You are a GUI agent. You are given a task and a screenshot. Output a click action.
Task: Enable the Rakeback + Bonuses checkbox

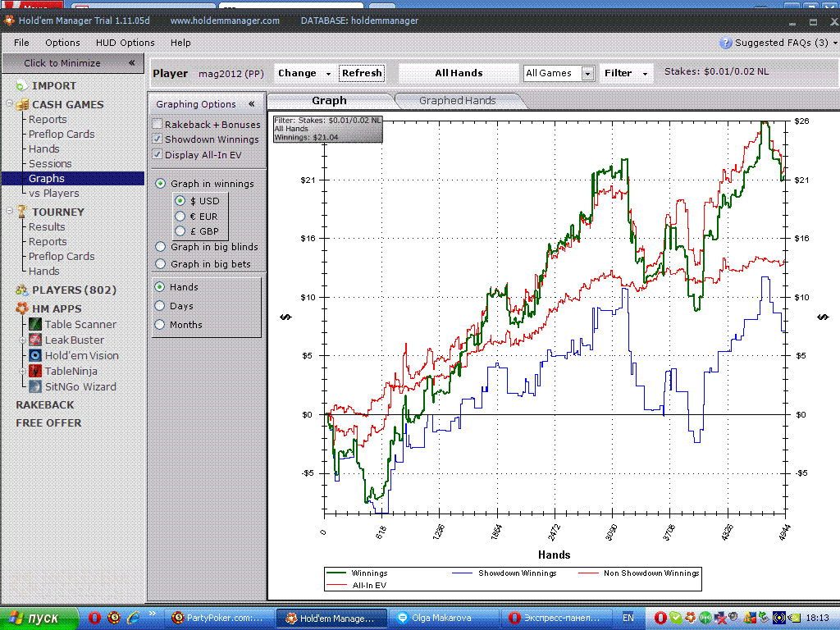click(157, 125)
